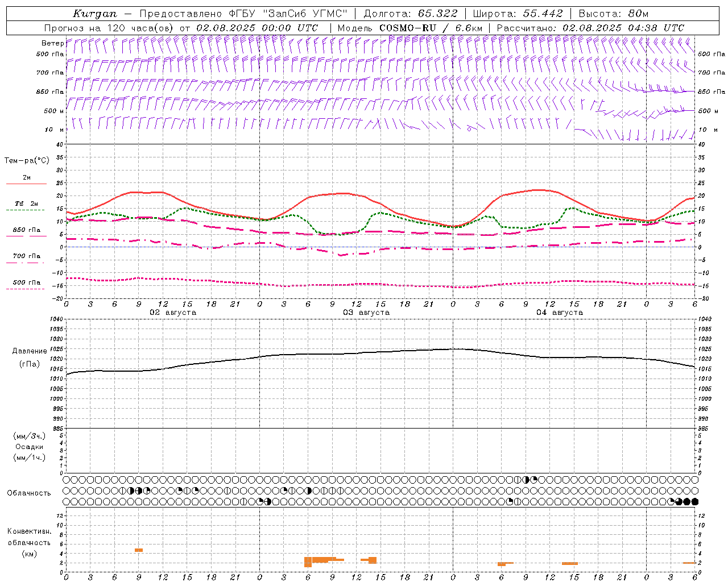Viewport: 728px width, 582px height.
Task: Click the "Рассчитано: 02.08.2025 04:38 UTC" timestamp
Action: [590, 28]
